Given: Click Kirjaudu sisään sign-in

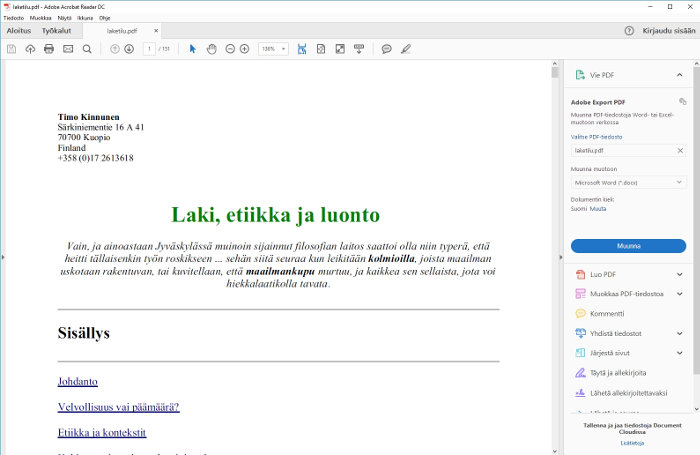Looking at the screenshot, I should [x=669, y=31].
